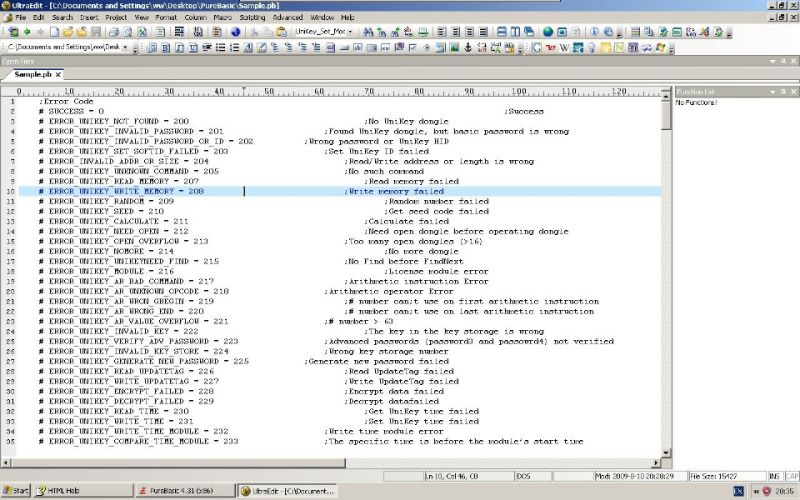The width and height of the screenshot is (800, 500).
Task: Click the insert image icon in HTML toolbar
Action: (x=454, y=47)
